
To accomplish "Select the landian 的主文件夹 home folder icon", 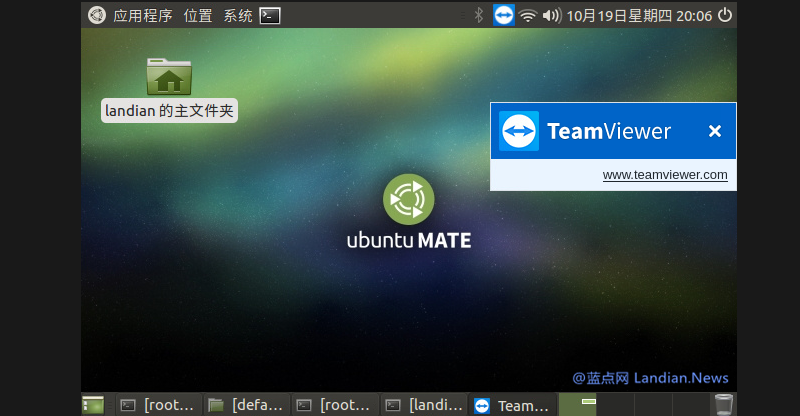I will 169,77.
